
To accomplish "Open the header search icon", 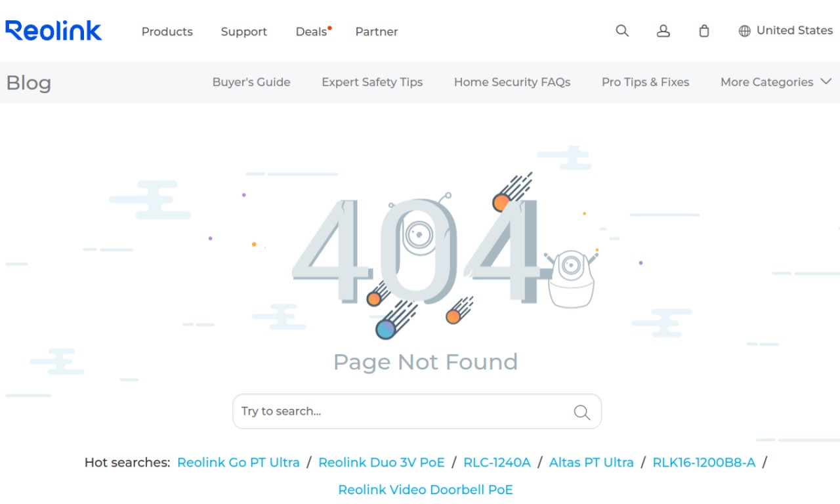I will pos(622,31).
